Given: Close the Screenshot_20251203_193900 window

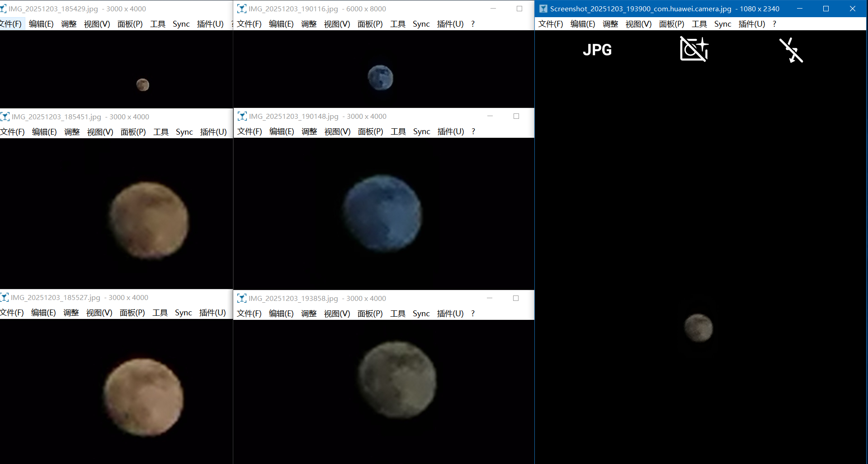Looking at the screenshot, I should pyautogui.click(x=853, y=9).
